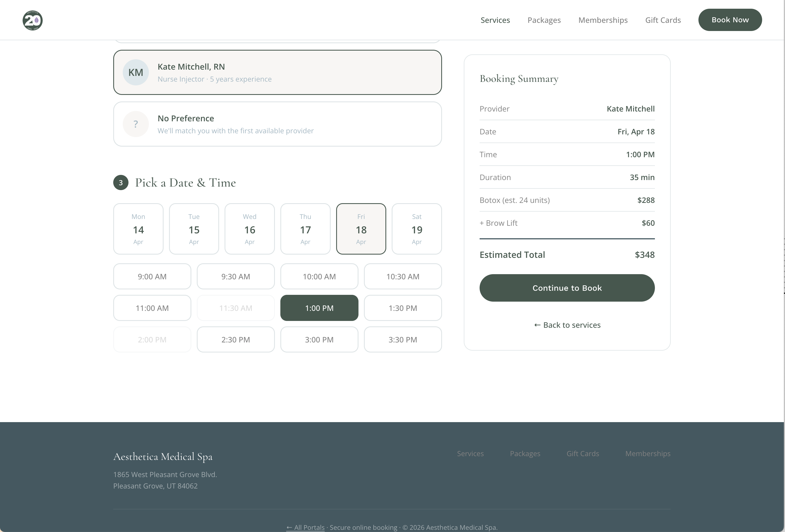Screen dimensions: 785x532
Task: Choose the 3:30 PM time slot
Action: (x=403, y=340)
